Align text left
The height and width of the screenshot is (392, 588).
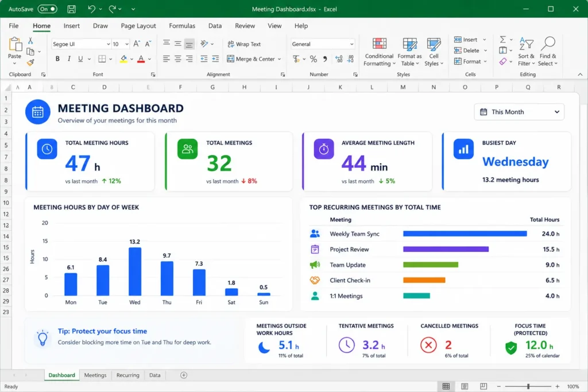pyautogui.click(x=167, y=59)
